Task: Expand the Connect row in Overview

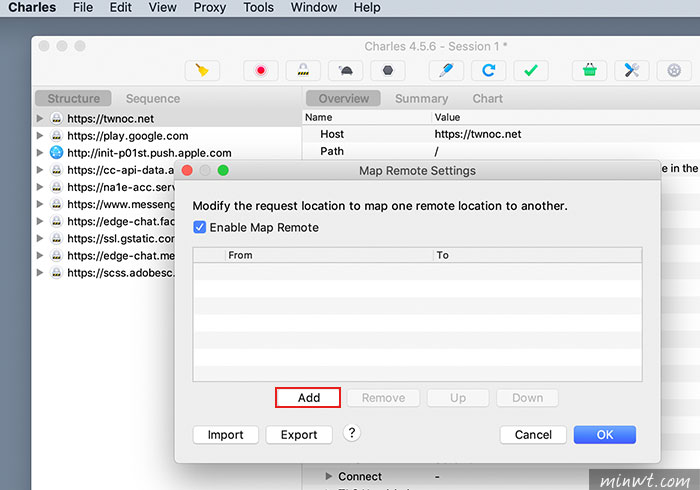Action: point(329,476)
